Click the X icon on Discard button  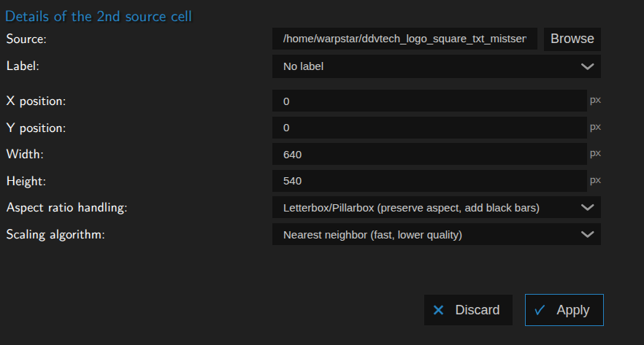pyautogui.click(x=438, y=310)
